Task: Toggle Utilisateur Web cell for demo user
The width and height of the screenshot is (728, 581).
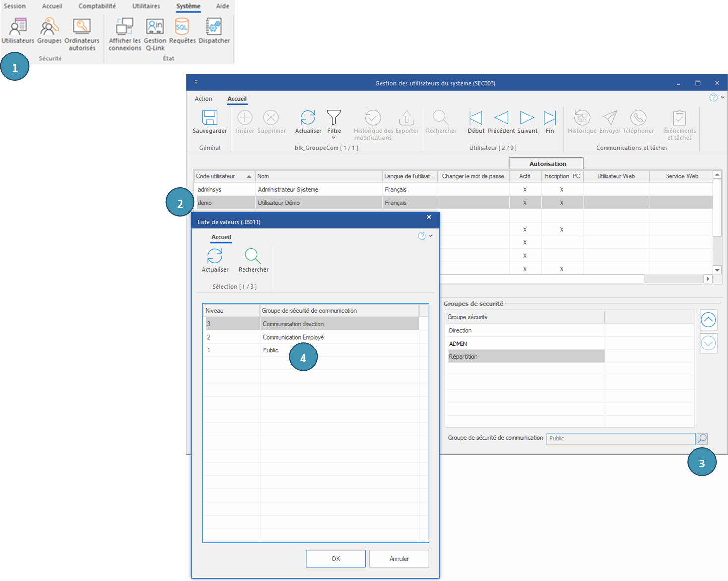Action: [x=616, y=203]
